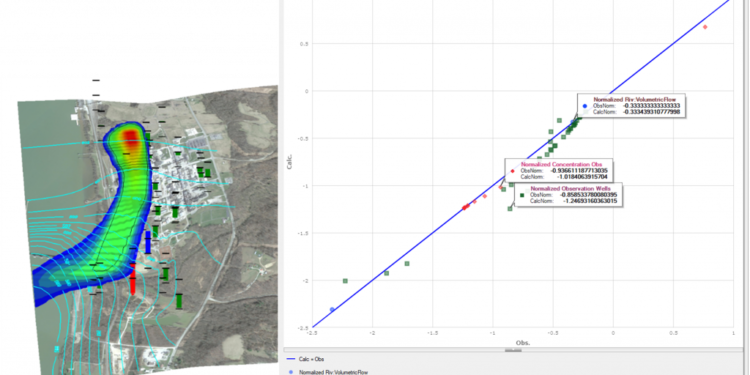Click CalcNorm value -0.333439310777998
Viewport: 750px width, 375px height.
651,112
